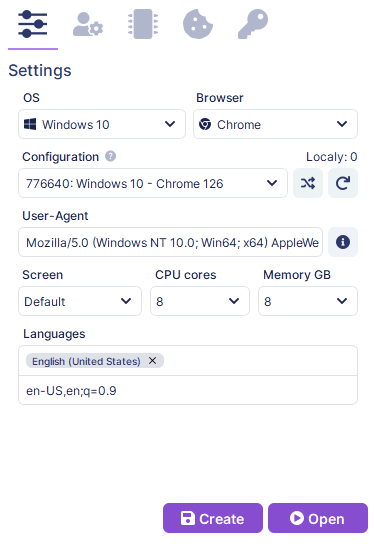The width and height of the screenshot is (374, 544).
Task: Click the Open profile button
Action: (x=318, y=518)
